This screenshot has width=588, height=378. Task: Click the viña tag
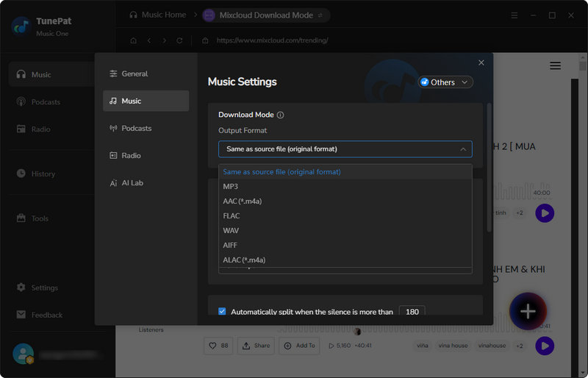tap(422, 346)
